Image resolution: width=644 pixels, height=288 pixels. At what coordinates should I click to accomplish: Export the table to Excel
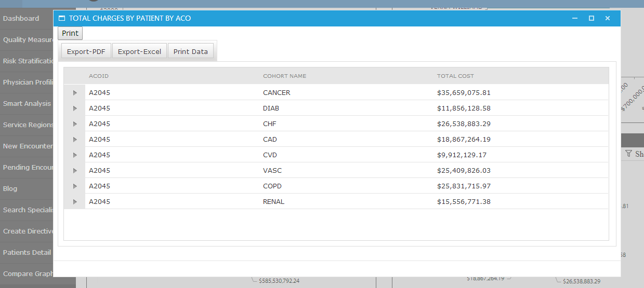tap(139, 51)
